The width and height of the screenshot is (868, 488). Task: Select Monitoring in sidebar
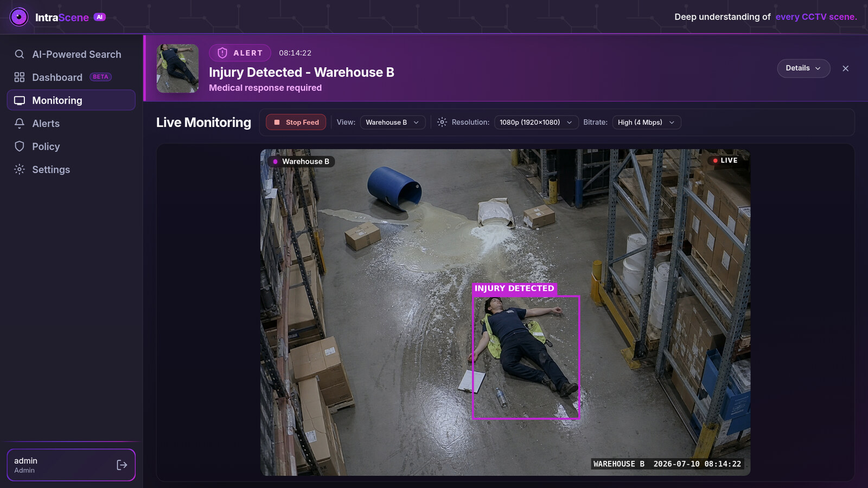tap(71, 100)
